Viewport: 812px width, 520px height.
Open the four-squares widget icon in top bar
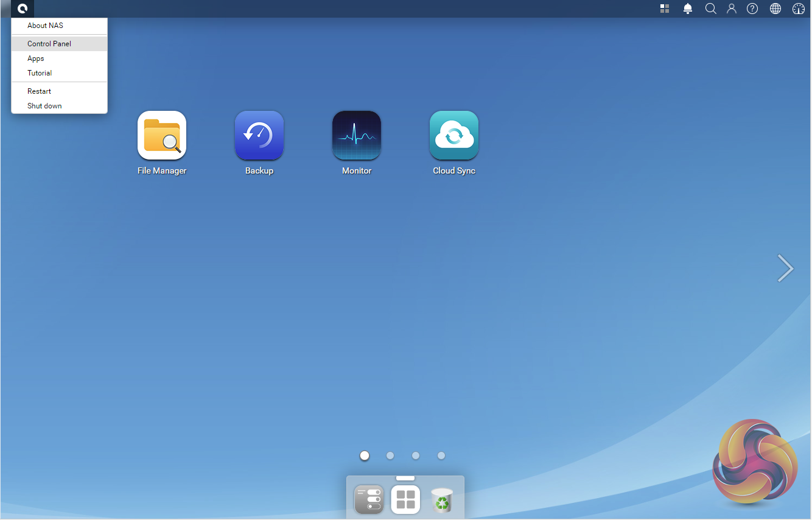coord(665,9)
